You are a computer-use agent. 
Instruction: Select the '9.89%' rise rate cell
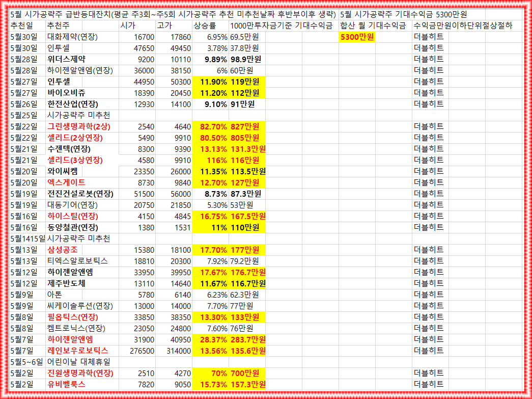pyautogui.click(x=210, y=59)
